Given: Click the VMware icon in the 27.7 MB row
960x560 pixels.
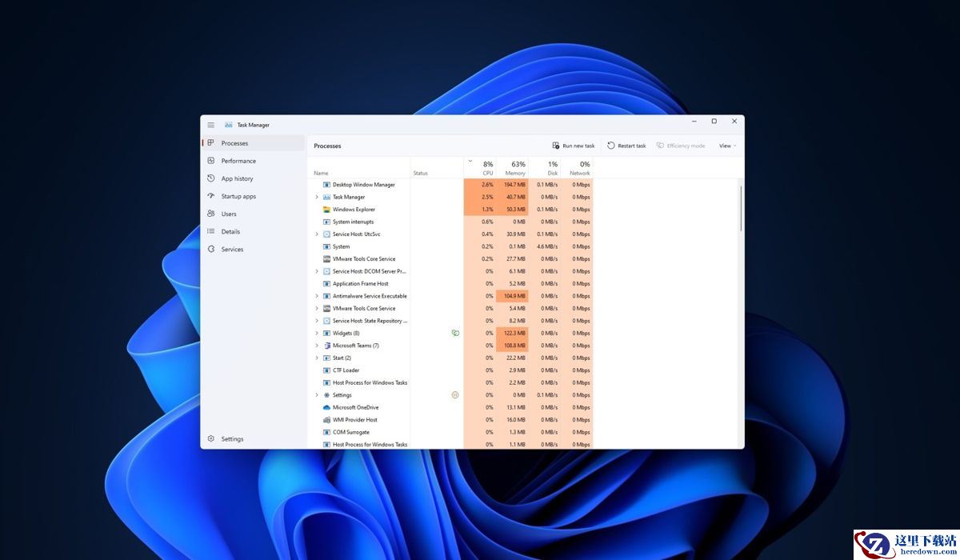Looking at the screenshot, I should point(326,259).
